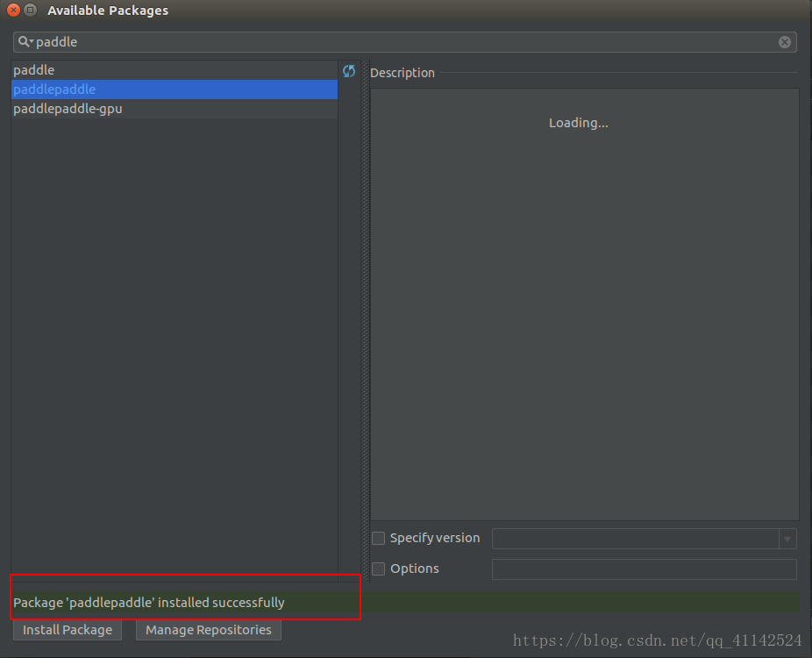Image resolution: width=812 pixels, height=658 pixels.
Task: Clear the search field with the X icon
Action: click(x=785, y=42)
